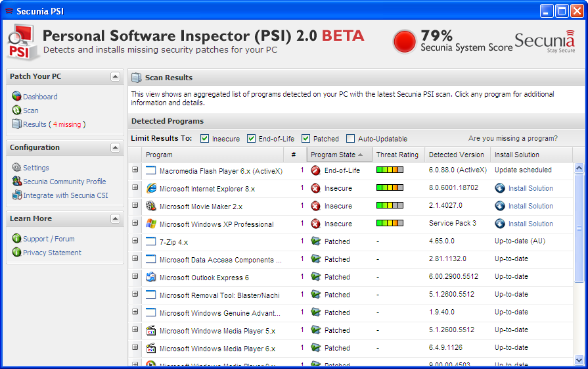The height and width of the screenshot is (369, 588).
Task: Click the Are you missing a program link
Action: pos(512,138)
